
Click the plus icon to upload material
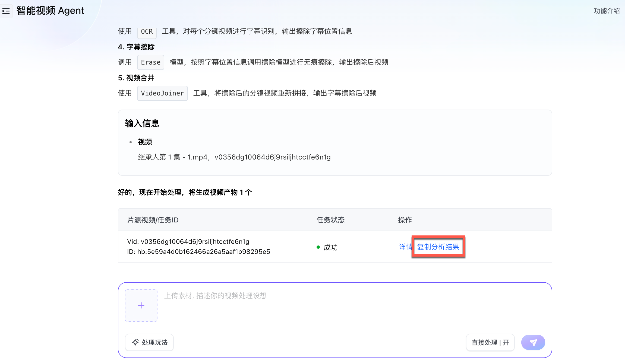point(141,305)
